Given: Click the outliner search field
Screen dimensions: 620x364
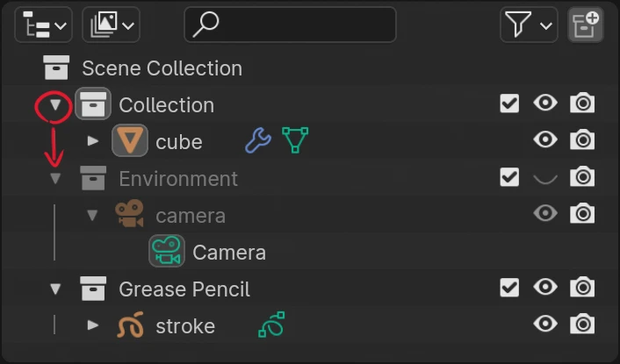Looking at the screenshot, I should [x=290, y=25].
